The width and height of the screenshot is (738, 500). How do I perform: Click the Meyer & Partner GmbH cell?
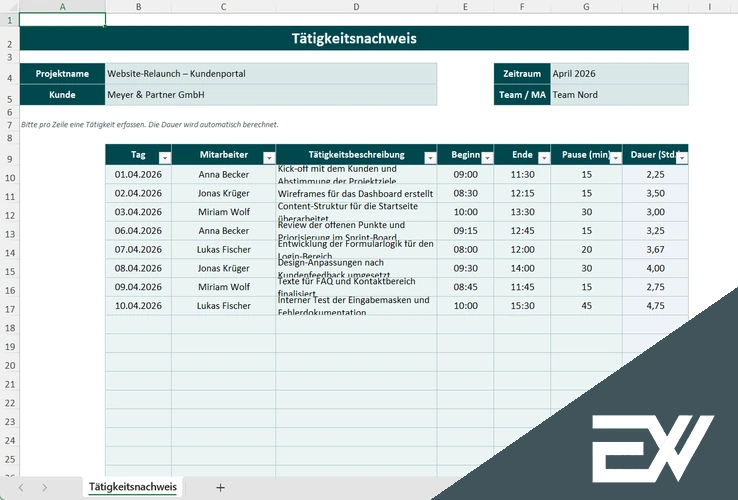(271, 95)
